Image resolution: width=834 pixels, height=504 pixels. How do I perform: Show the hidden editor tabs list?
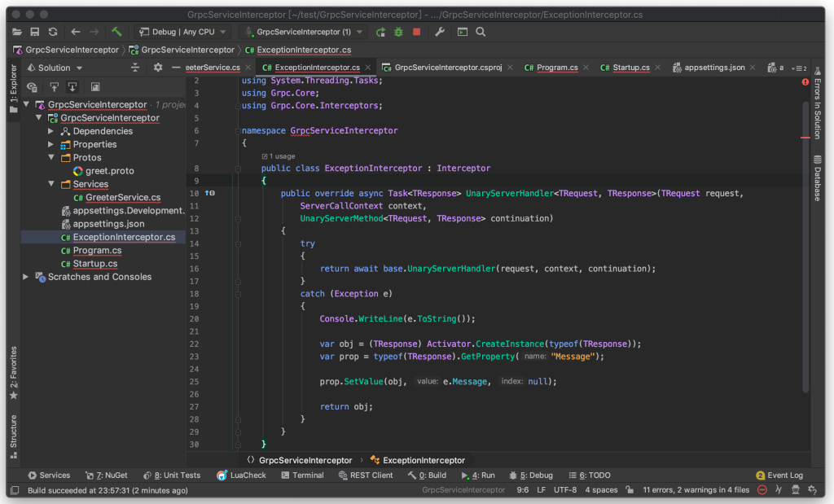pyautogui.click(x=800, y=68)
